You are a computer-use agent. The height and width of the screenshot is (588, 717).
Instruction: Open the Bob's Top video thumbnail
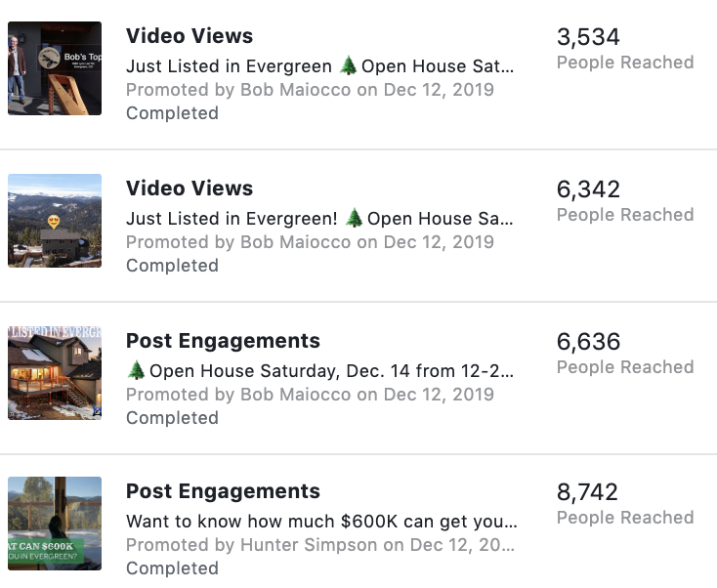[x=55, y=68]
